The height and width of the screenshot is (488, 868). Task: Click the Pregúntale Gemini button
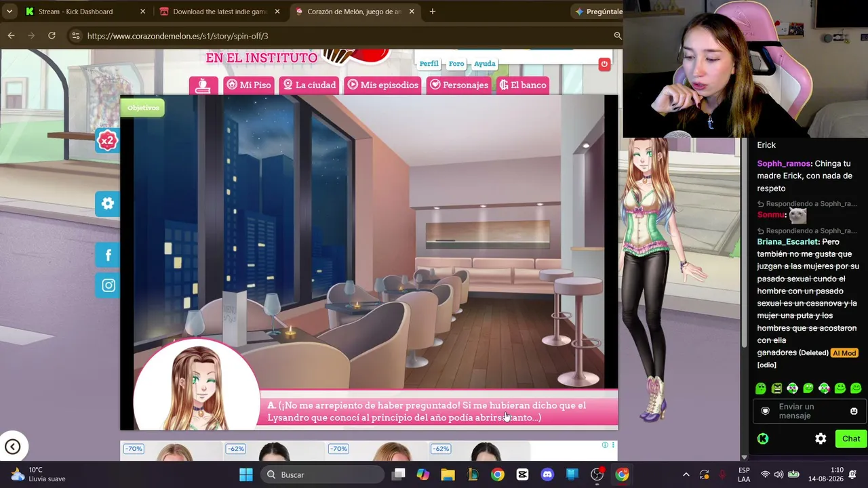tap(597, 12)
